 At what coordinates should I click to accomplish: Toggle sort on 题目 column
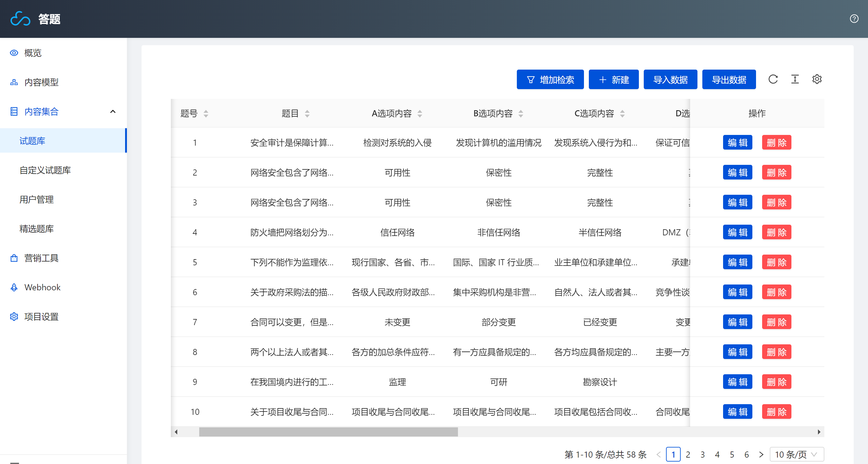pyautogui.click(x=307, y=114)
